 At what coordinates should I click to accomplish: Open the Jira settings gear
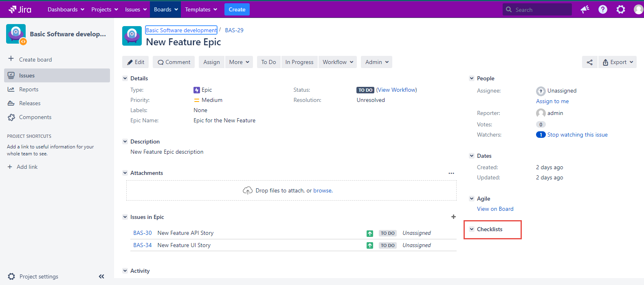coord(620,9)
